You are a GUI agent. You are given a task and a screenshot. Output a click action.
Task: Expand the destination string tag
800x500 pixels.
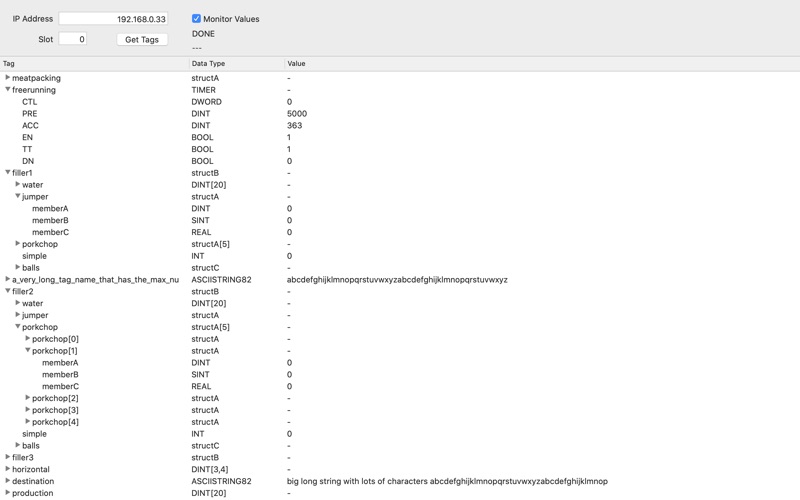point(8,481)
